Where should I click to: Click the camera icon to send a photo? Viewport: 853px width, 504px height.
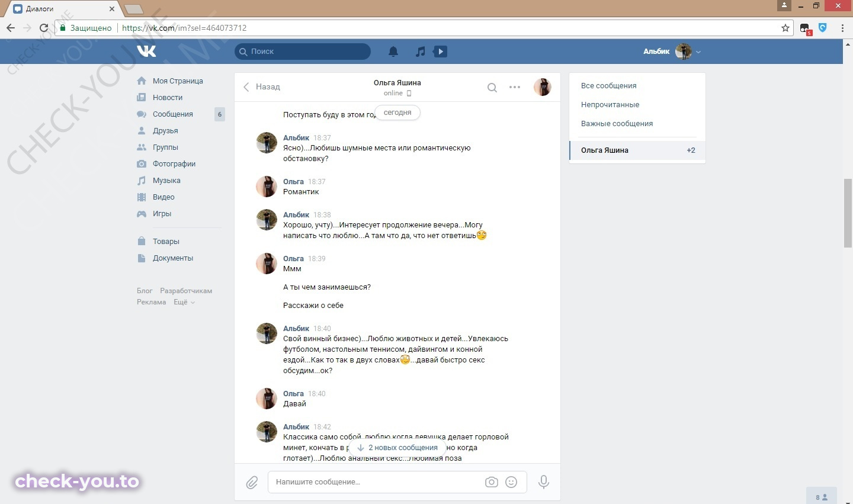[x=492, y=482]
